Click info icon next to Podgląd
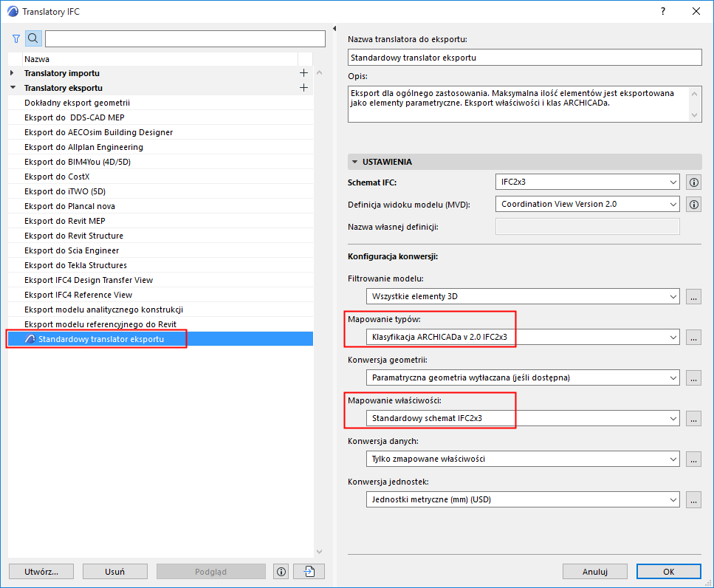This screenshot has width=714, height=588. (x=281, y=572)
